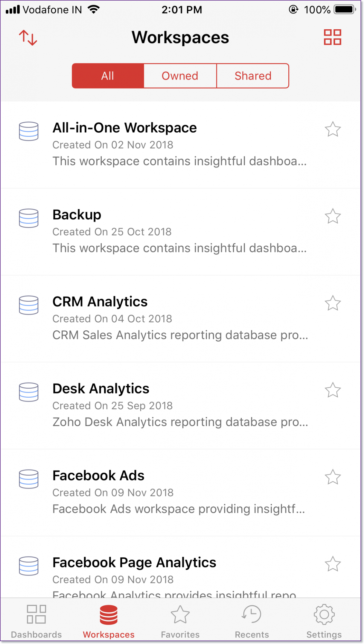
Task: Toggle star for Desk Analytics
Action: (x=332, y=390)
